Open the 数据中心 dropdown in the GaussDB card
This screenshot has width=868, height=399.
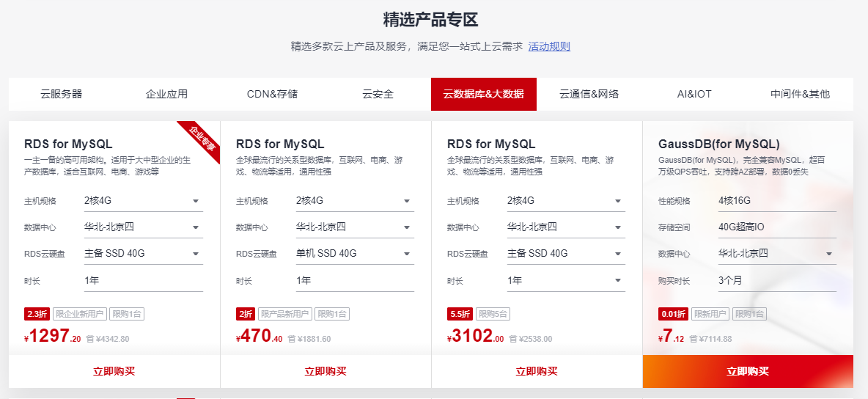[776, 254]
